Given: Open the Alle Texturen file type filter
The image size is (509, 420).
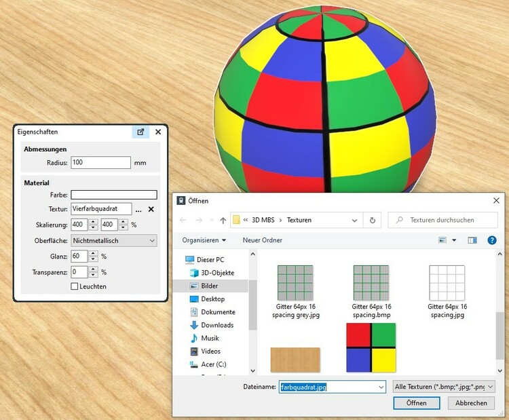Looking at the screenshot, I should point(444,387).
